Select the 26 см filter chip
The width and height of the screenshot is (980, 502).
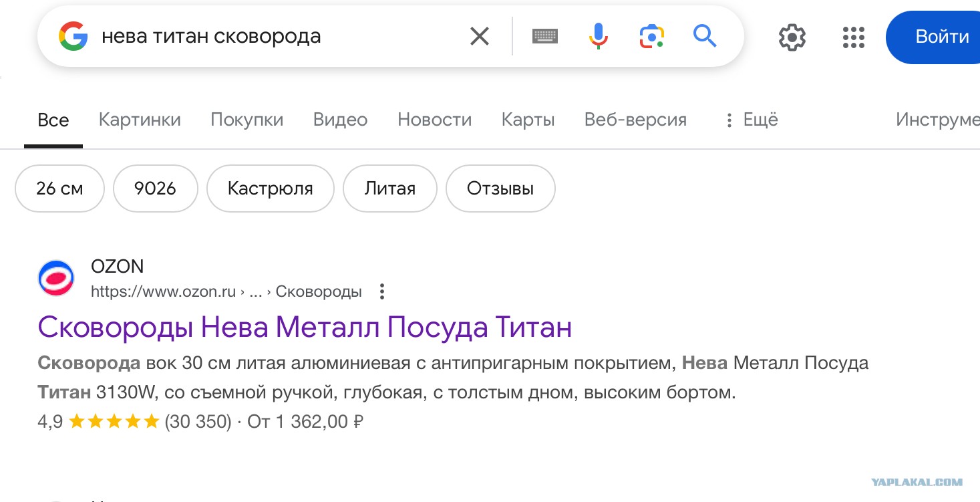[59, 189]
